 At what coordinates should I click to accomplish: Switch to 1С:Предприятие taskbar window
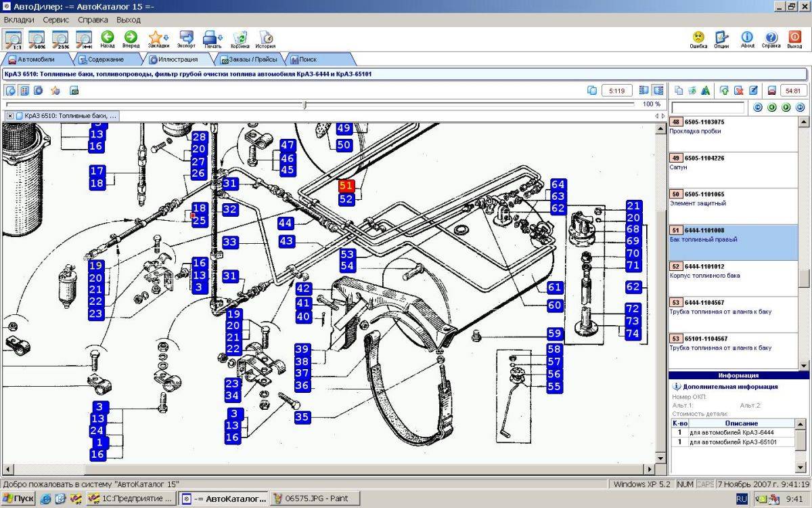(x=133, y=499)
